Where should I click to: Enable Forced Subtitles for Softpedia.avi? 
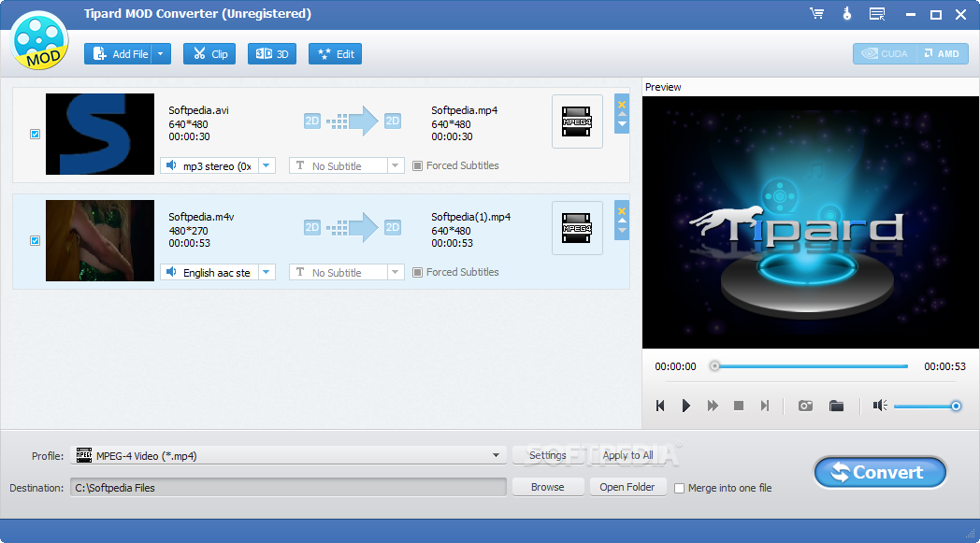tap(417, 165)
